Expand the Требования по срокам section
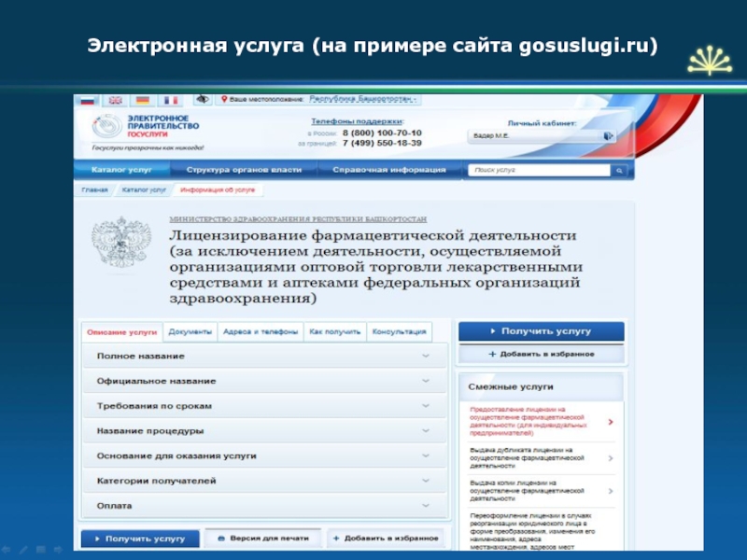This screenshot has height=560, width=747. [265, 406]
